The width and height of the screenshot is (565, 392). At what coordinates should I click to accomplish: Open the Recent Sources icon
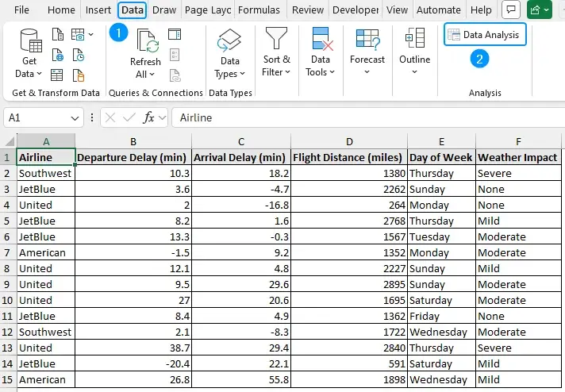[79, 55]
